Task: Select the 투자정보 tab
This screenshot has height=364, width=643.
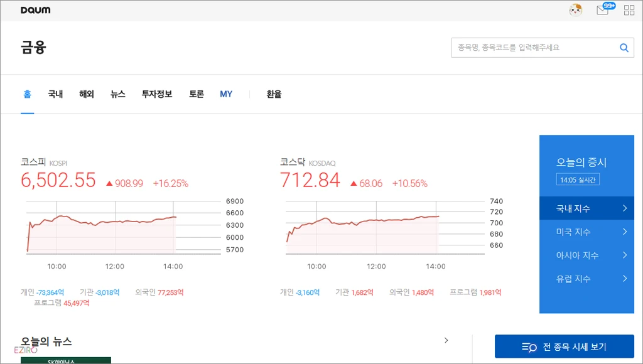Action: tap(156, 94)
